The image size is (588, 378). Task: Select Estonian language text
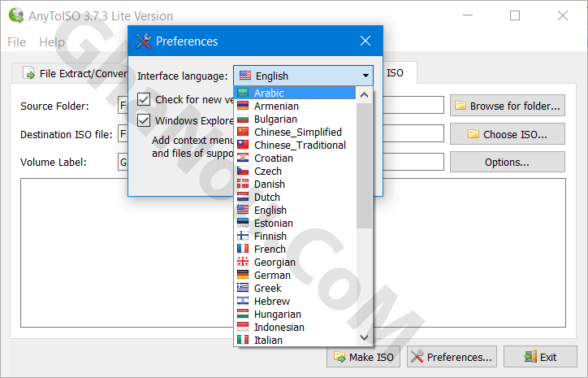pos(274,223)
